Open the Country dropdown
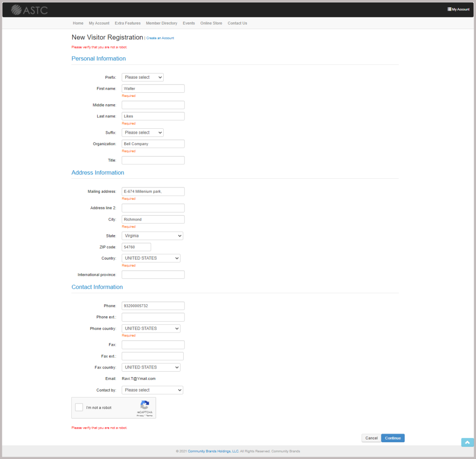476x459 pixels. click(x=150, y=258)
